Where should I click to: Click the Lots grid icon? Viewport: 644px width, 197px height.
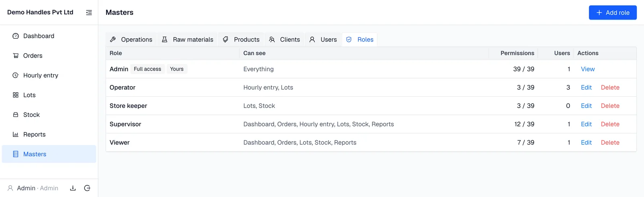pos(16,95)
